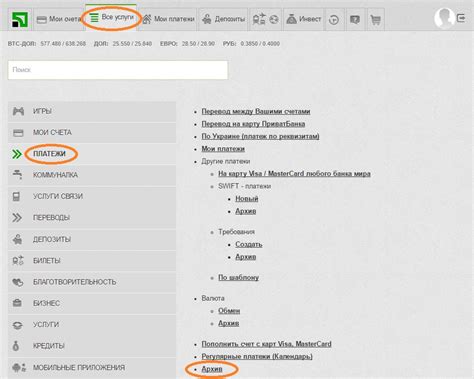Open Перевод между Вашими счетами link
Viewport: 474px width, 379px height.
[256, 111]
